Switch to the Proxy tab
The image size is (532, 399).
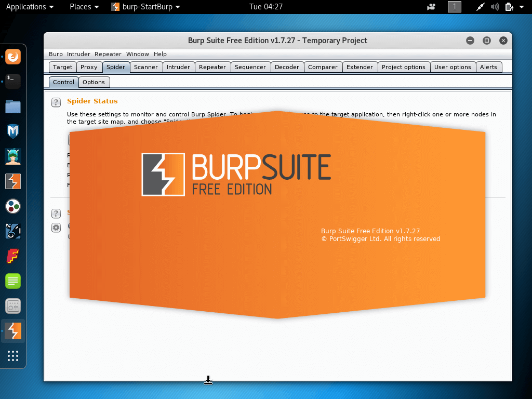pos(89,67)
